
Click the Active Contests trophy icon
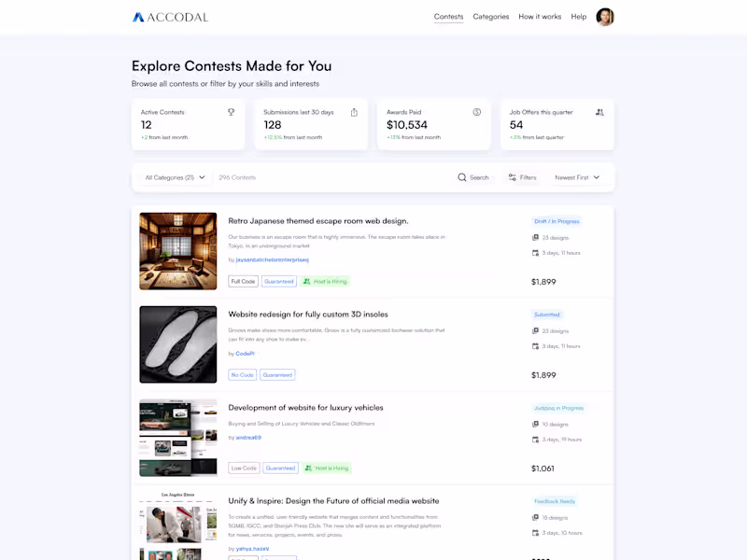point(231,111)
